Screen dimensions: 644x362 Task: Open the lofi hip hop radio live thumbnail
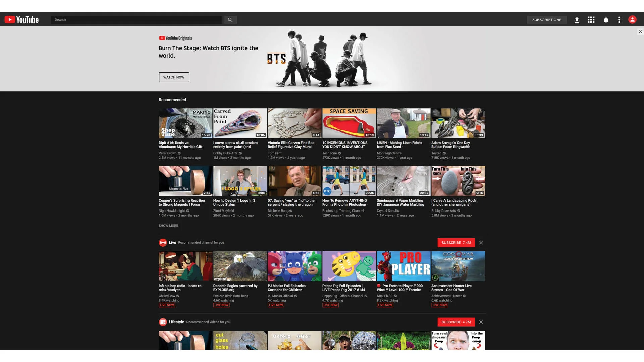[185, 266]
